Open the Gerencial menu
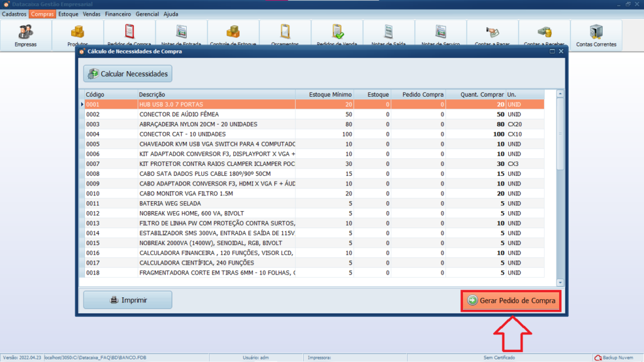 click(147, 14)
